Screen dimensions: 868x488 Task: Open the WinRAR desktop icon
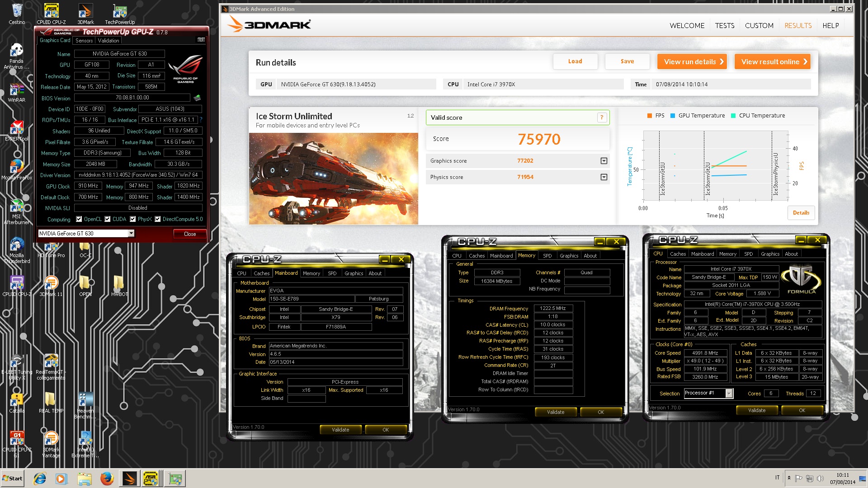[17, 92]
